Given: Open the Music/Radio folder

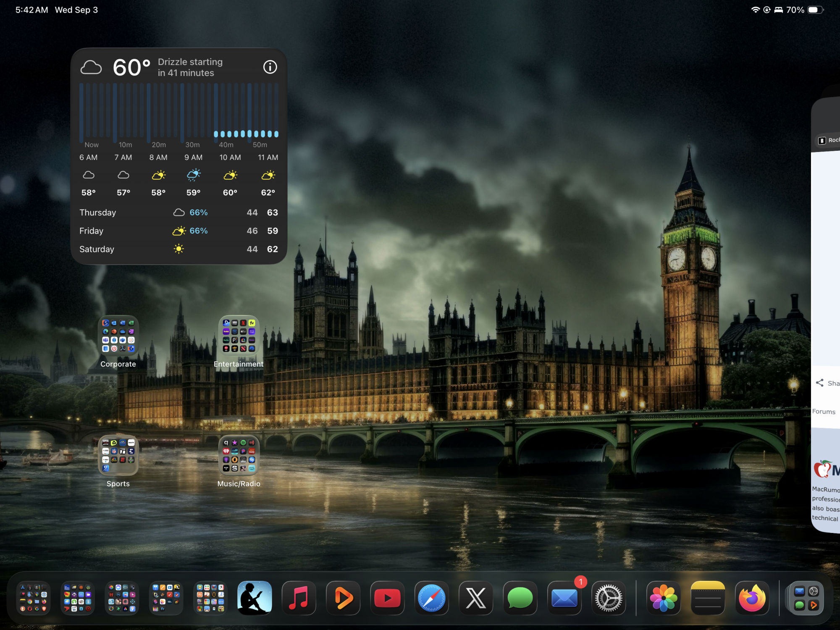Looking at the screenshot, I should (239, 455).
